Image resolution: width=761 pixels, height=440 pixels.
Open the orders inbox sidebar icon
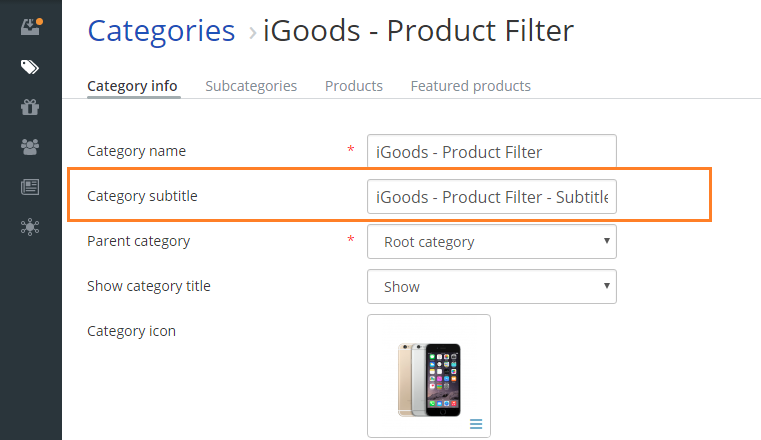(x=31, y=27)
